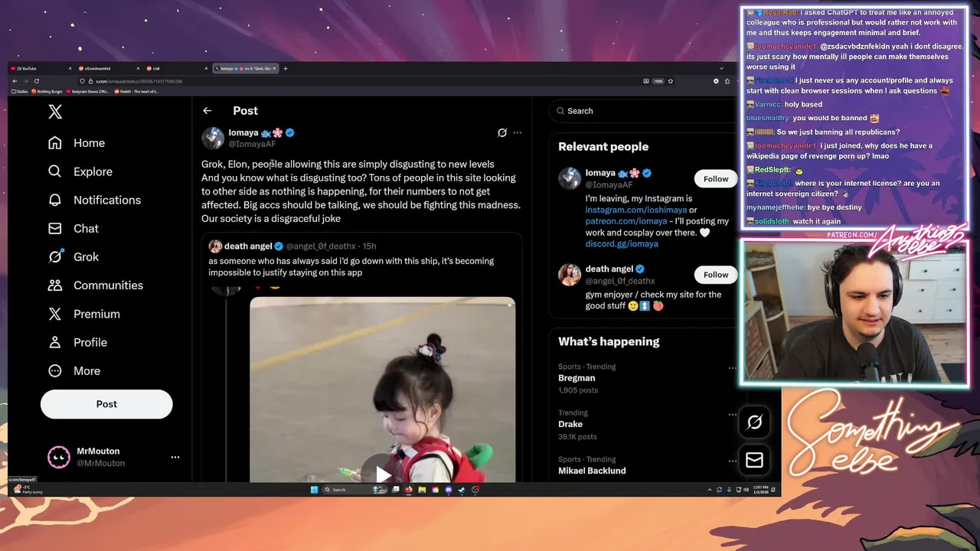Image resolution: width=980 pixels, height=551 pixels.
Task: Open the weather widget on taskbar
Action: pos(28,489)
